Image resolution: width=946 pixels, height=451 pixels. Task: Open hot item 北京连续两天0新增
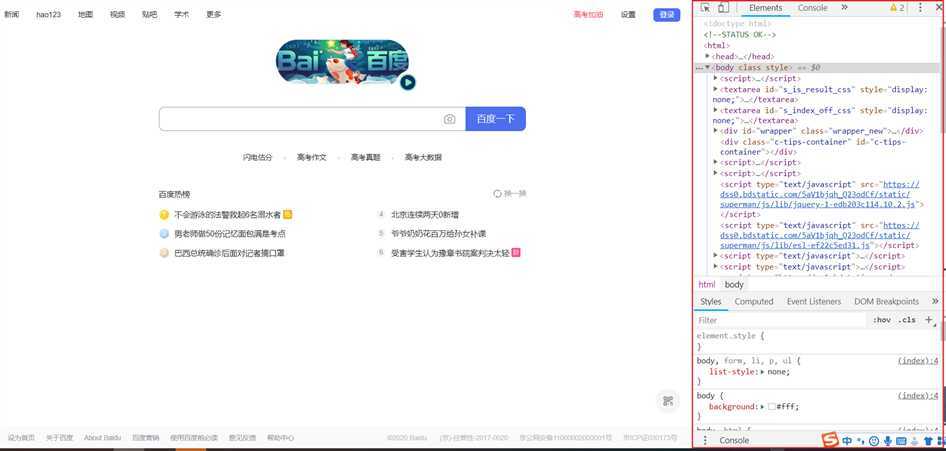point(425,214)
